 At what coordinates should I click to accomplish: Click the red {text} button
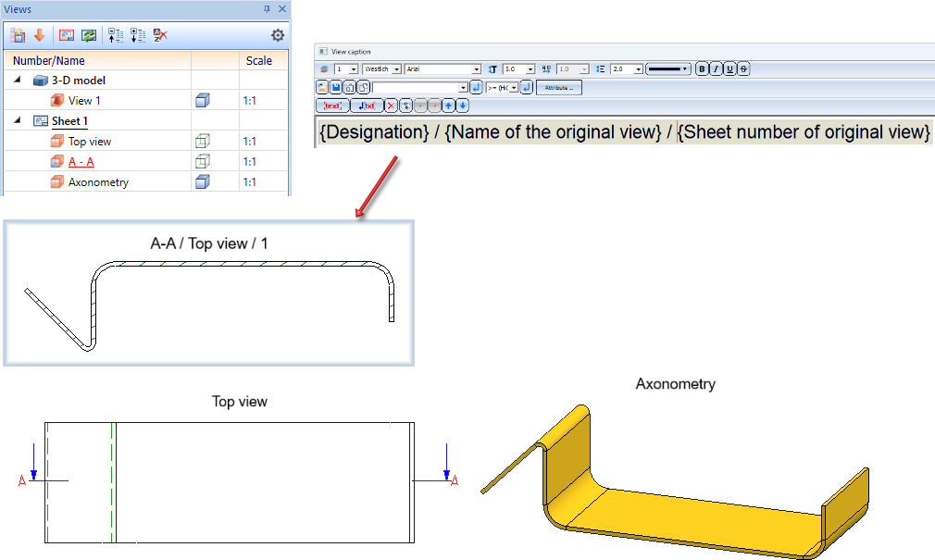pyautogui.click(x=332, y=106)
